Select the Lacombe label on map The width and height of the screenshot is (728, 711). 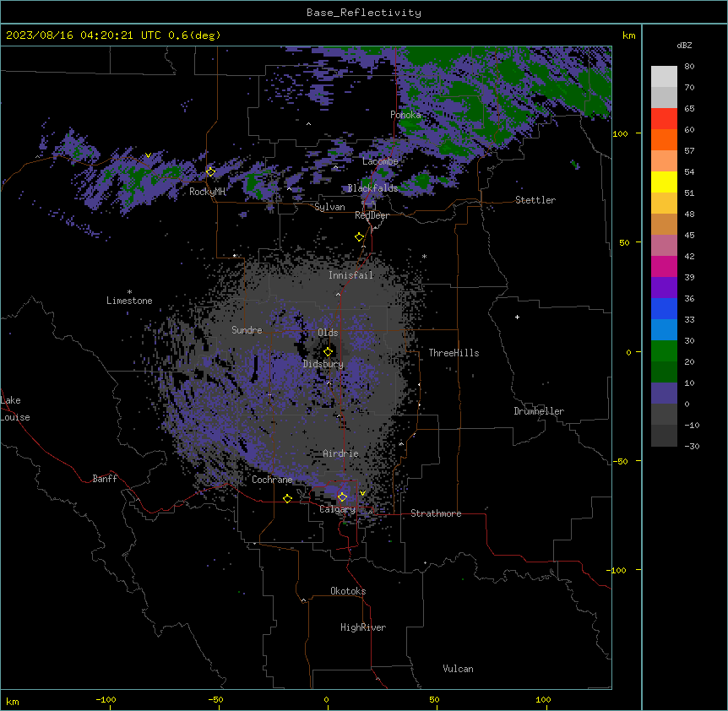[380, 161]
